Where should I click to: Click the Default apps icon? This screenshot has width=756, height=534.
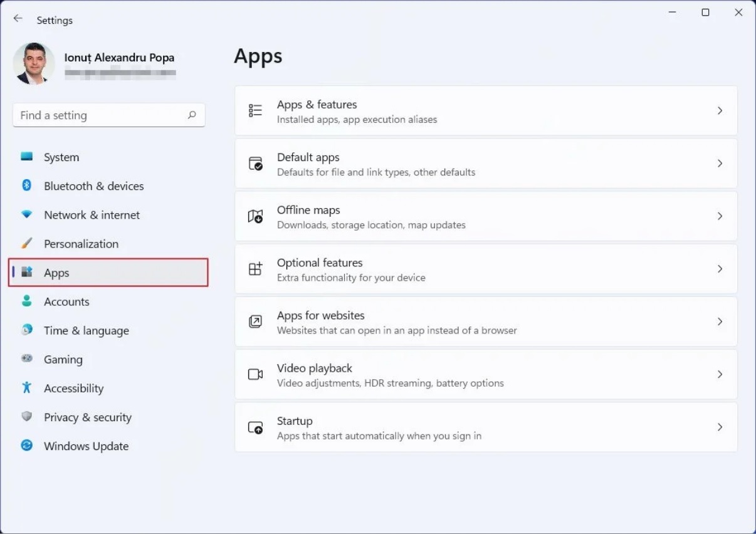point(255,164)
